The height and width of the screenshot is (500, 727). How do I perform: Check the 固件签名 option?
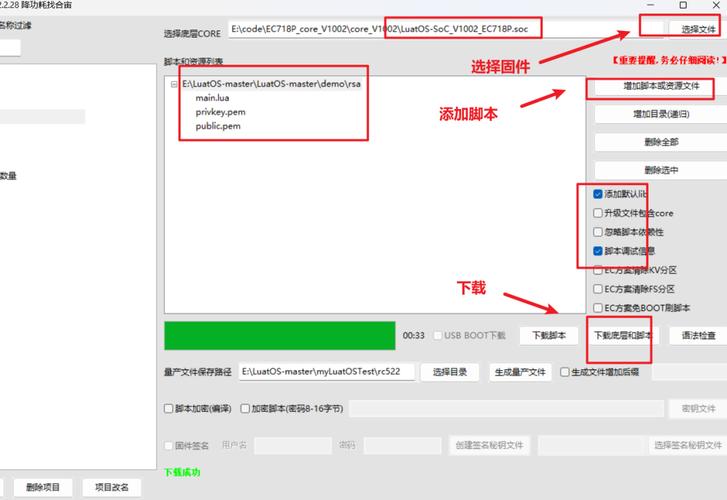(x=169, y=446)
